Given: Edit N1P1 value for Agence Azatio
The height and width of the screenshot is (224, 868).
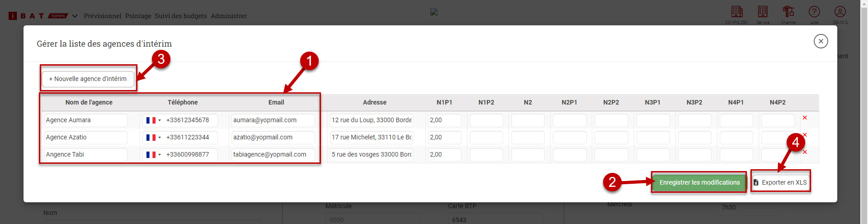Looking at the screenshot, I should coord(445,138).
